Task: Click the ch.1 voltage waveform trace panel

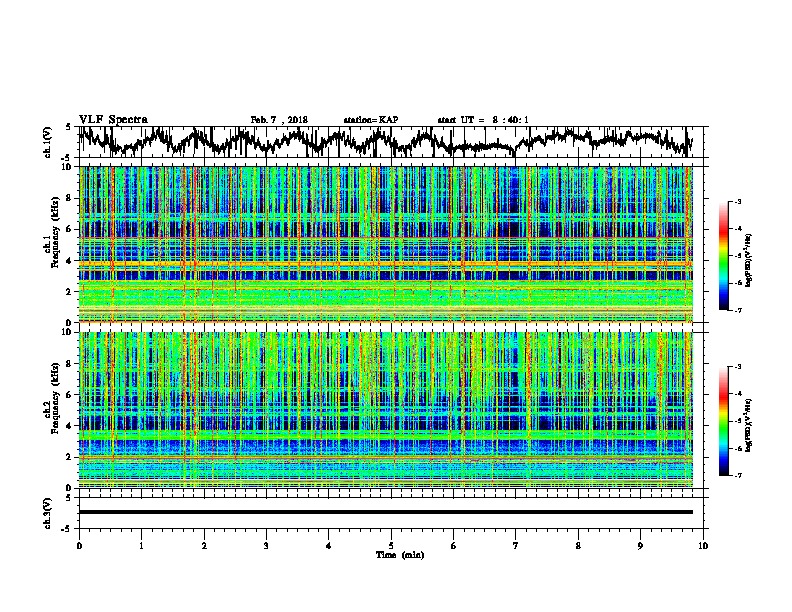Action: [x=393, y=142]
